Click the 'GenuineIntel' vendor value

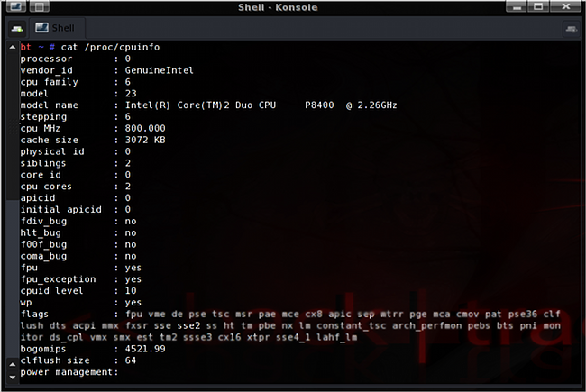(160, 70)
